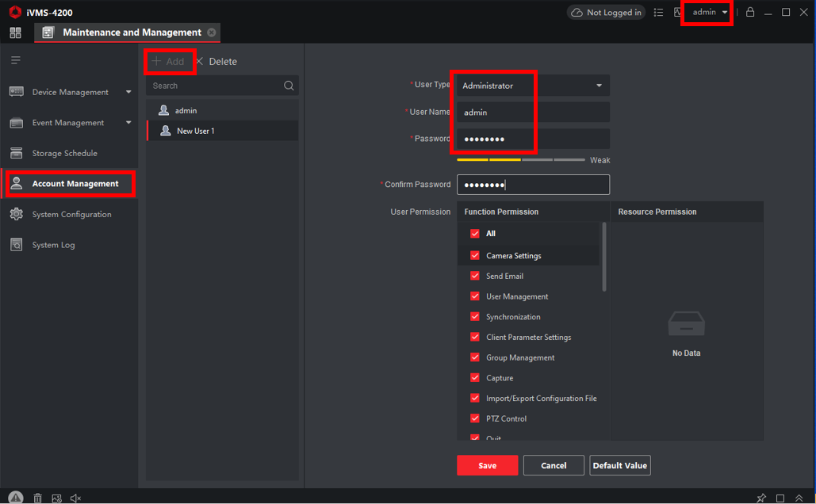Screen dimensions: 816x504
Task: Toggle the Send Email permission checkbox
Action: [475, 276]
